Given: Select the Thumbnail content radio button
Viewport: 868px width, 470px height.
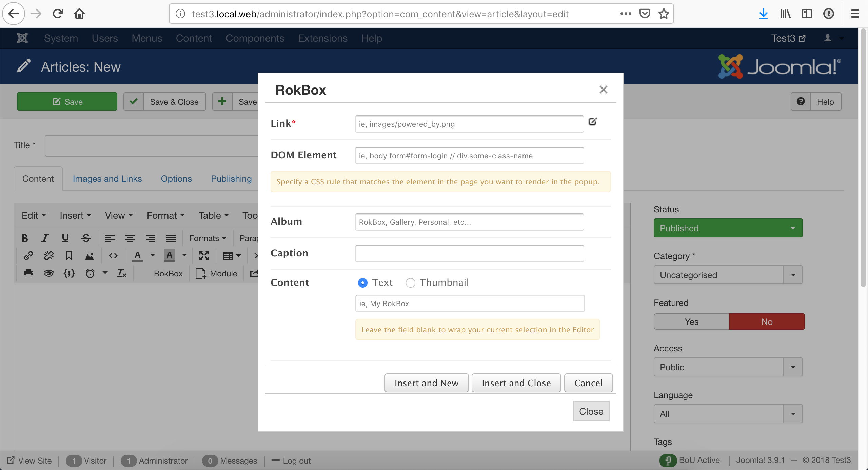Looking at the screenshot, I should (x=410, y=282).
